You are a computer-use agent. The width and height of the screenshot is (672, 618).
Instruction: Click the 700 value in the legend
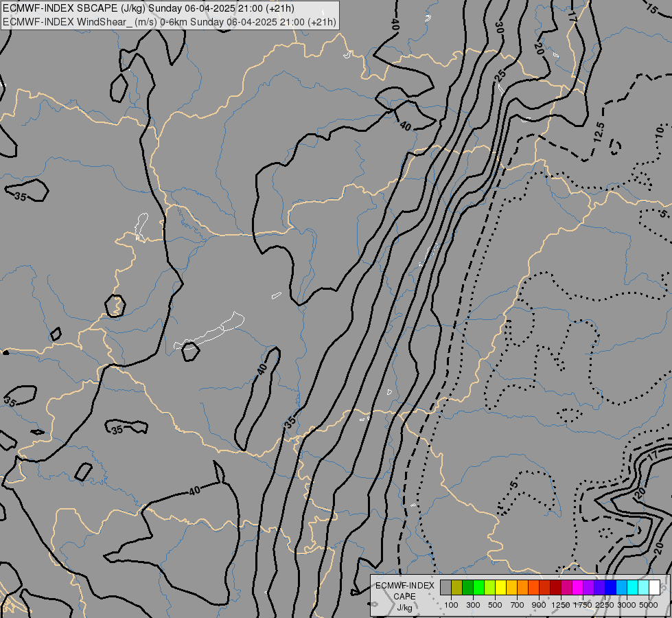click(518, 605)
